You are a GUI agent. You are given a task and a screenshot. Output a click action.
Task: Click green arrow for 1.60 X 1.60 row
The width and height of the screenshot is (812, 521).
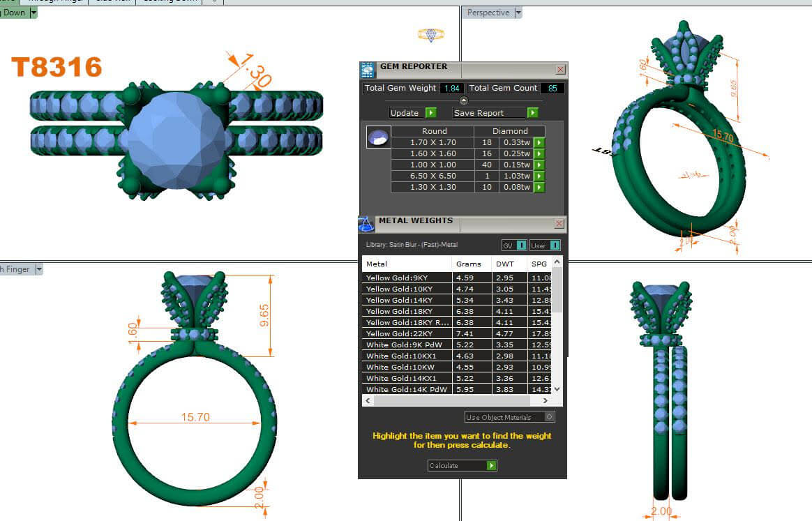click(x=539, y=154)
